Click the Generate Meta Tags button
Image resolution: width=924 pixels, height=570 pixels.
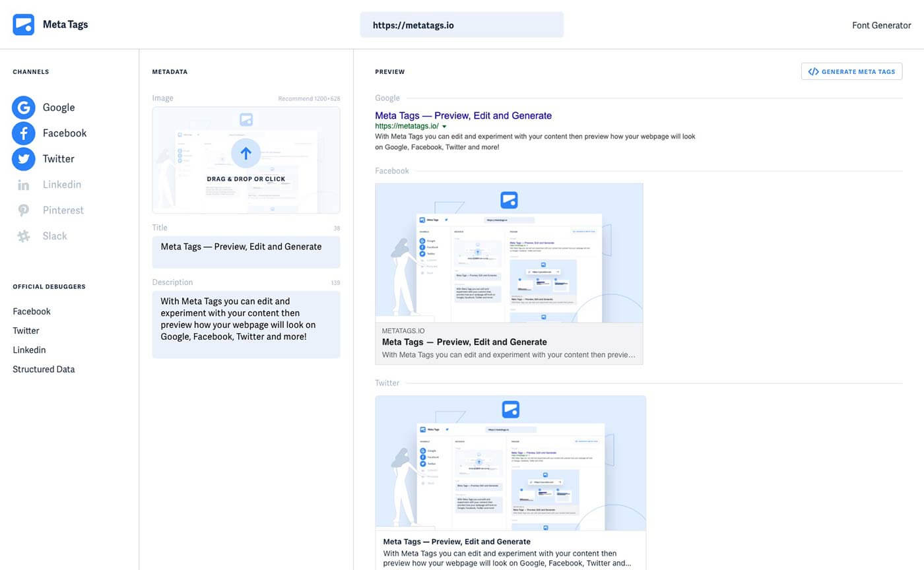[851, 71]
